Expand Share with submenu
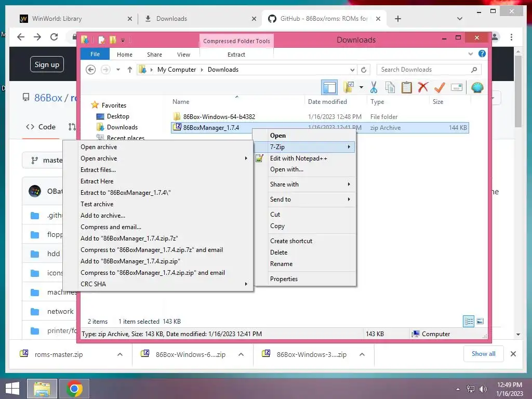The image size is (532, 399). [304, 184]
